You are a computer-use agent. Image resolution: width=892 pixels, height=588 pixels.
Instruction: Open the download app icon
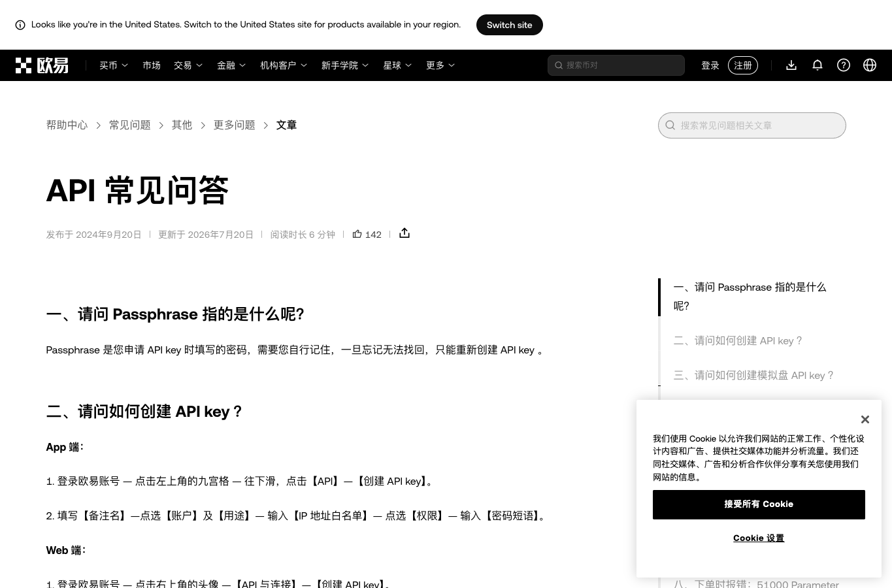[791, 65]
